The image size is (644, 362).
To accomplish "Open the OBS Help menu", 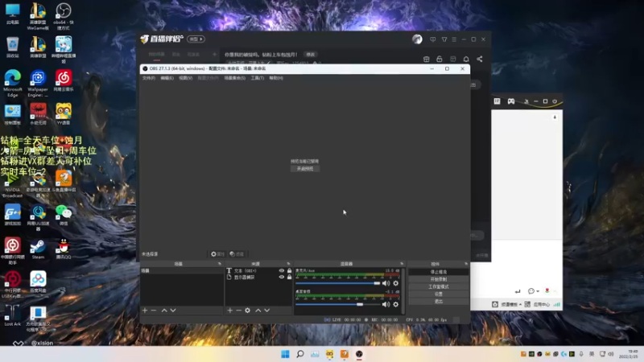I will (x=276, y=78).
